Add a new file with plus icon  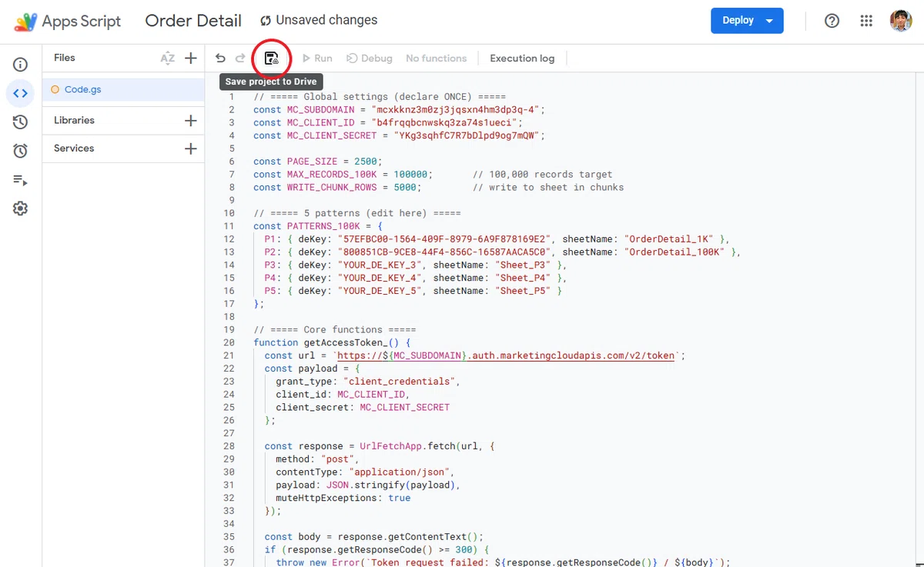click(x=191, y=58)
